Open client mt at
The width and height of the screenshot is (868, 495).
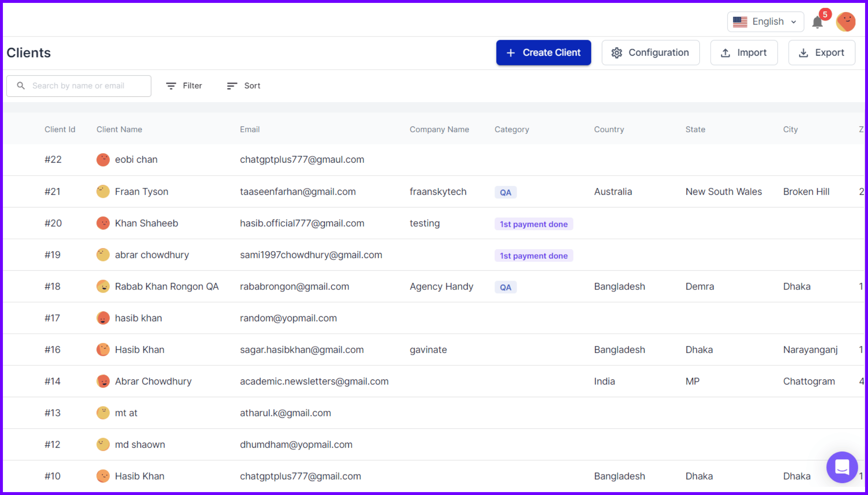(126, 413)
